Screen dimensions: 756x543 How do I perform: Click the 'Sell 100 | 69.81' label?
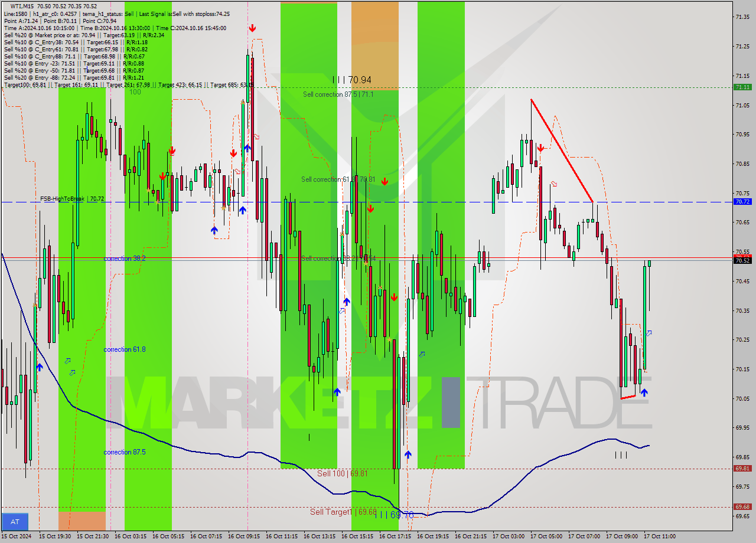coord(343,473)
